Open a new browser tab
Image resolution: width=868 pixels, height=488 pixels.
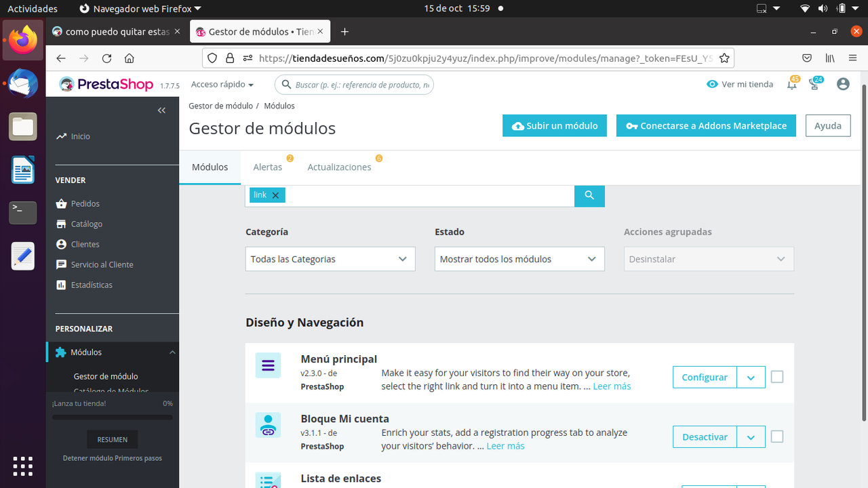(x=344, y=32)
